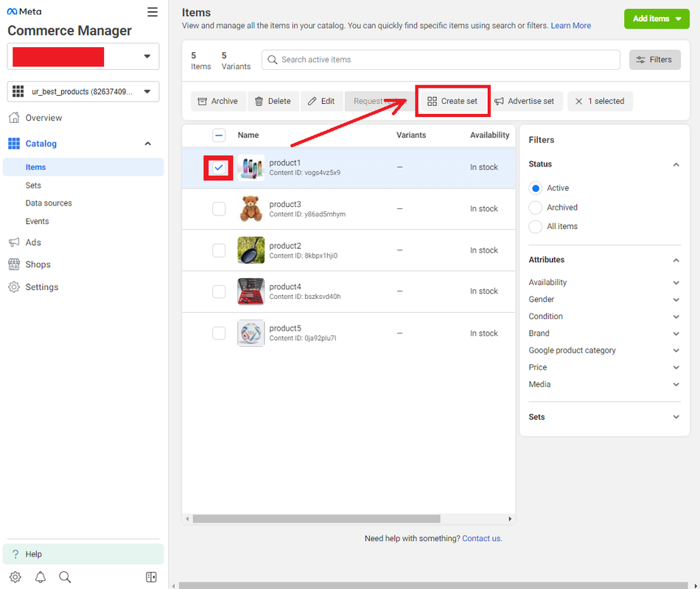
Task: Click the Help question mark icon
Action: point(15,554)
